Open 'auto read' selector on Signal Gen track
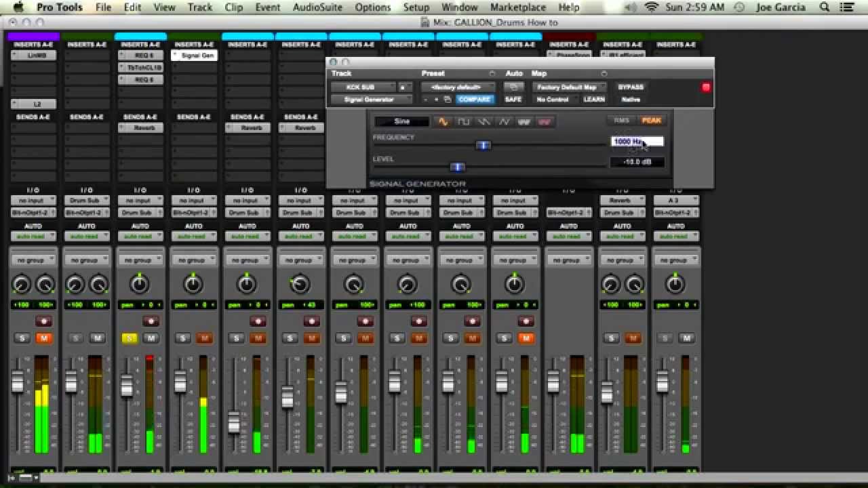This screenshot has height=488, width=868. [193, 237]
